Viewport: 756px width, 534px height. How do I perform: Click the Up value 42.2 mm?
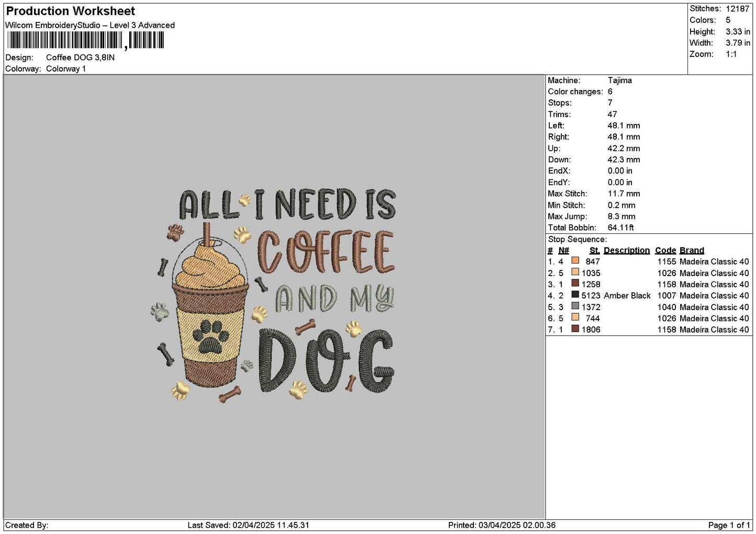[624, 149]
